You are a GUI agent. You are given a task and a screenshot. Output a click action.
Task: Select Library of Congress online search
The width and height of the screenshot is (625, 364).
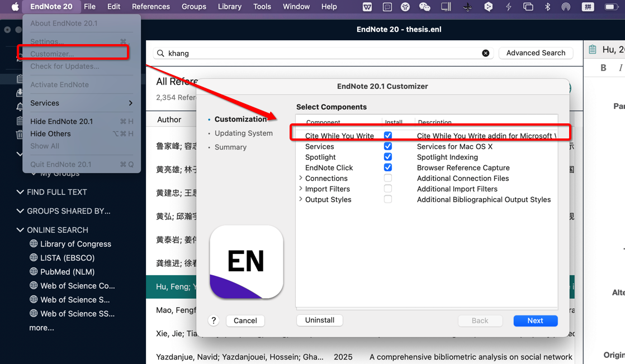(75, 244)
